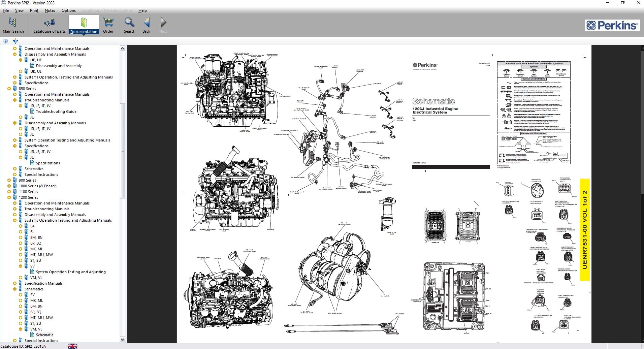Go Back using the left arrow

[x=147, y=25]
